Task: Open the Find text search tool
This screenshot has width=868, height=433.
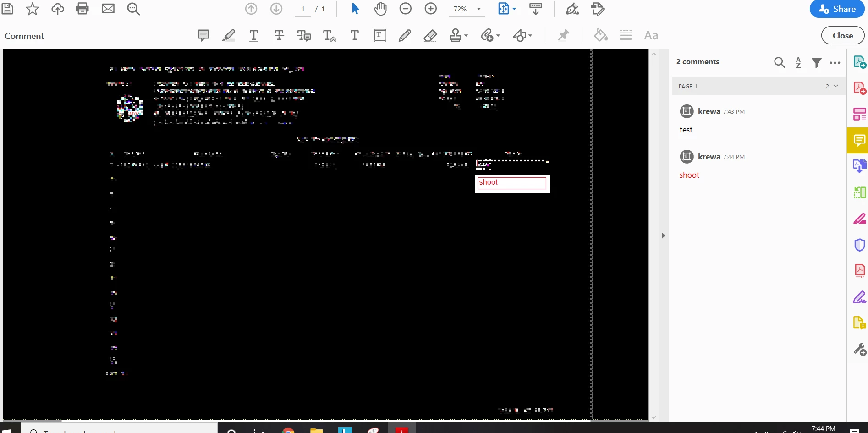Action: 133,9
